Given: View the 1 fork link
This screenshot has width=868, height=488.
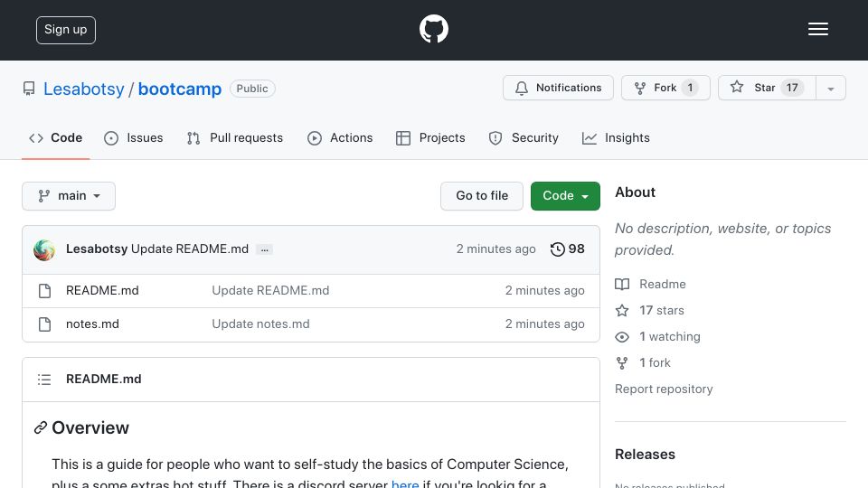Looking at the screenshot, I should coord(643,363).
